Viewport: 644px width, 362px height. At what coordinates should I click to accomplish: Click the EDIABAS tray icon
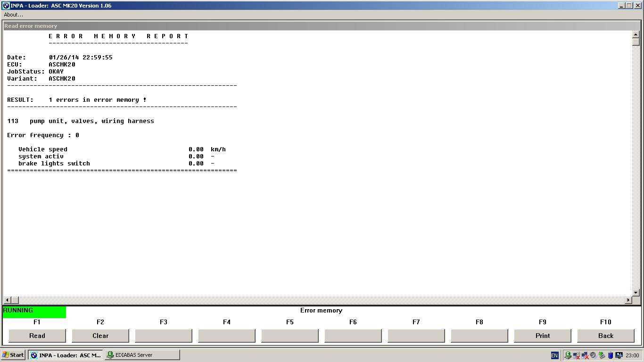568,355
